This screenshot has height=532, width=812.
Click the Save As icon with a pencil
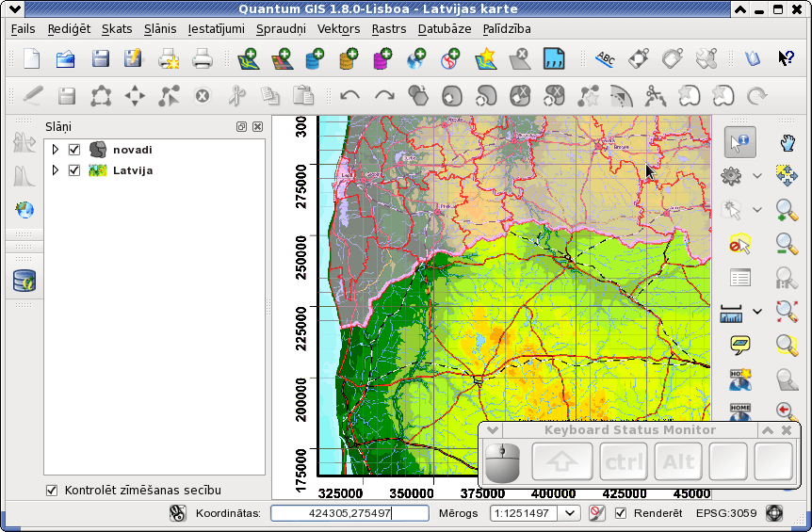pos(134,59)
